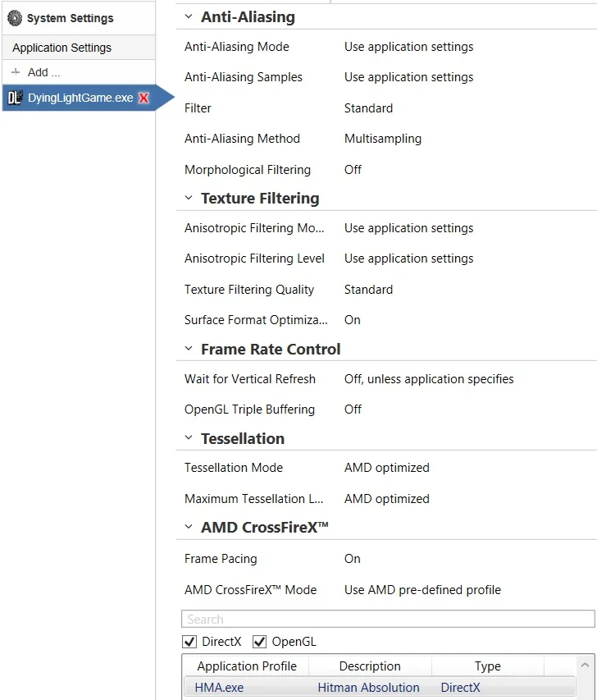Collapse the Frame Rate Control chevron
The height and width of the screenshot is (700, 597).
pyautogui.click(x=189, y=349)
